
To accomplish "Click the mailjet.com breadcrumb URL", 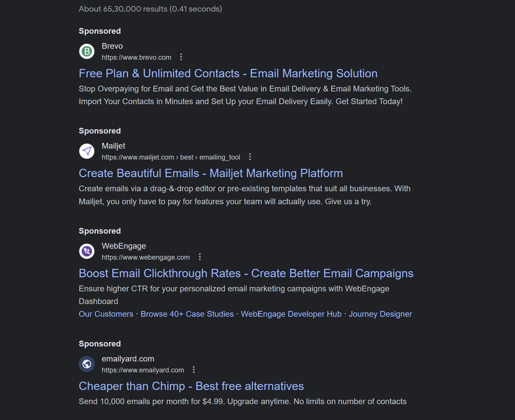I will [171, 157].
